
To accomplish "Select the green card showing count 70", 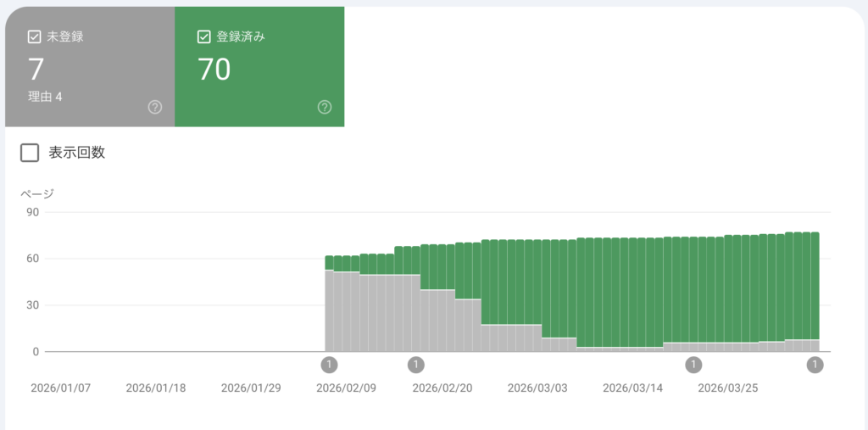I will pos(259,67).
